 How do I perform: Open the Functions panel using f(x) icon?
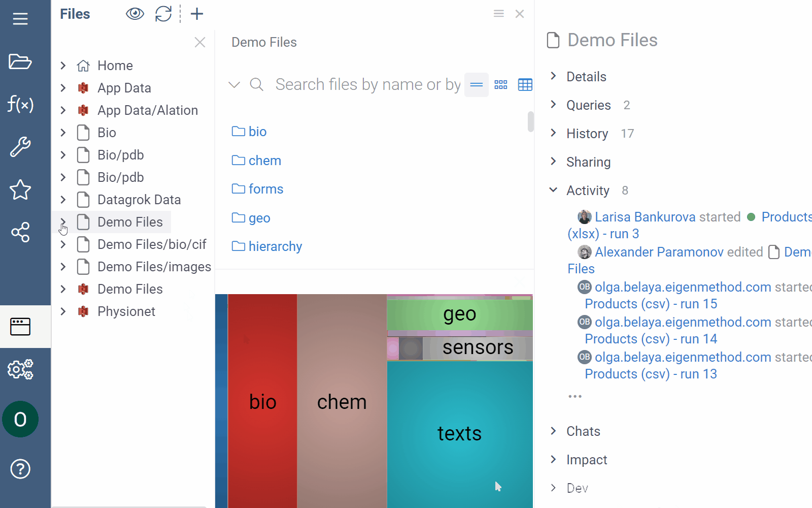(20, 105)
